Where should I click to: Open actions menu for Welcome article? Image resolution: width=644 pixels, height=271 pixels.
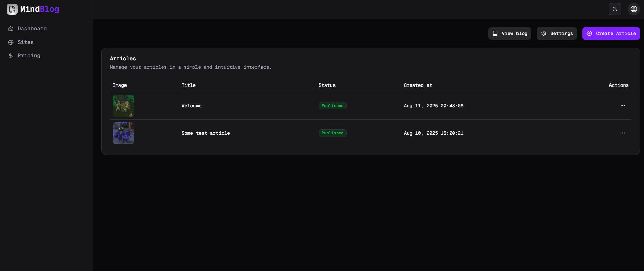pyautogui.click(x=622, y=106)
